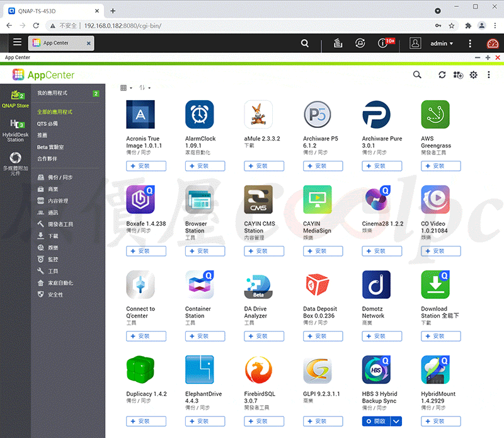Open the Acronis True Image app icon

140,115
